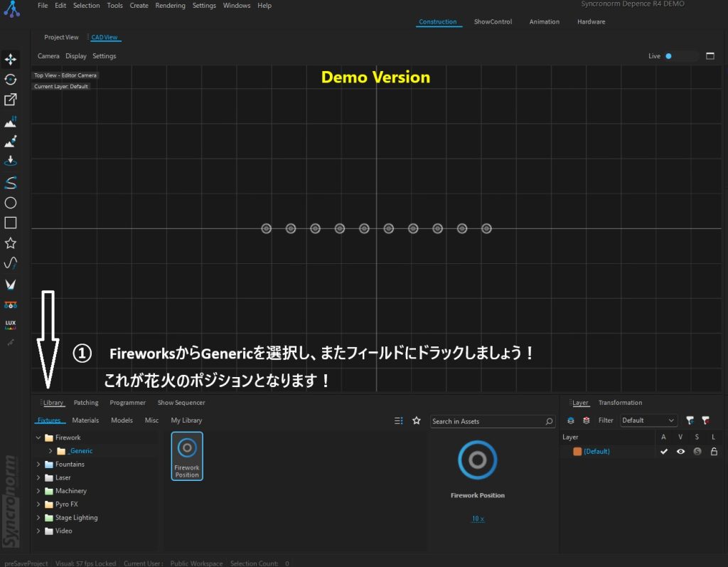728x567 pixels.
Task: Expand the Video folder
Action: click(38, 531)
